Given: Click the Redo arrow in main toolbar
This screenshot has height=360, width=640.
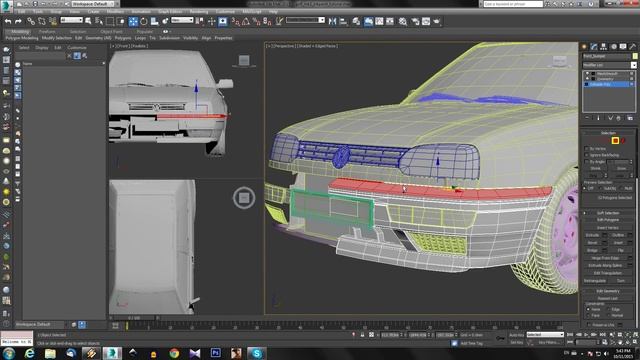Looking at the screenshot, I should click(18, 21).
